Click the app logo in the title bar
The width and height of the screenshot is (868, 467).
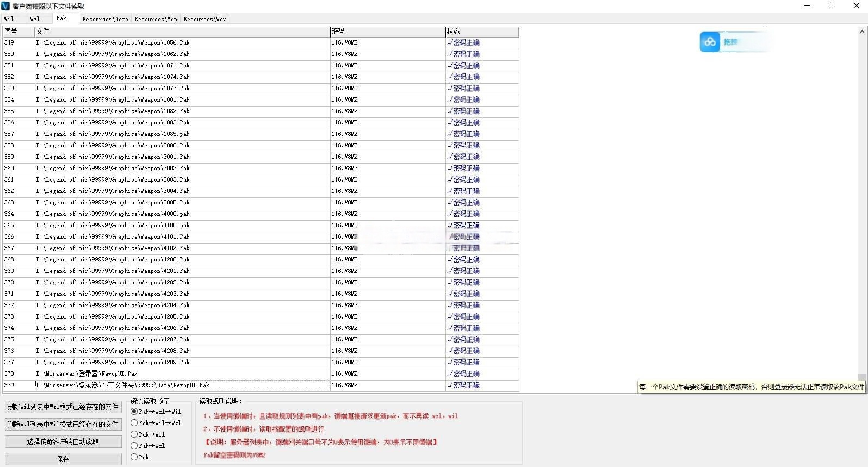[x=5, y=6]
